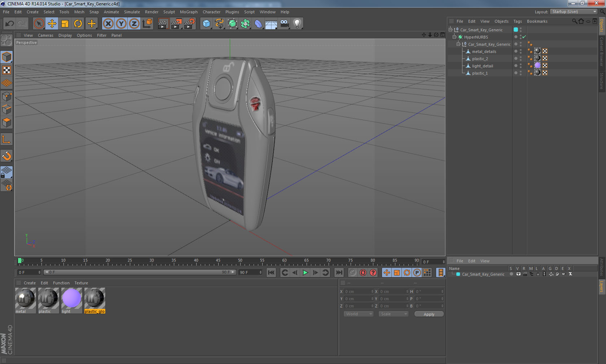Click the record active objects button
Image resolution: width=606 pixels, height=364 pixels.
pyautogui.click(x=353, y=272)
